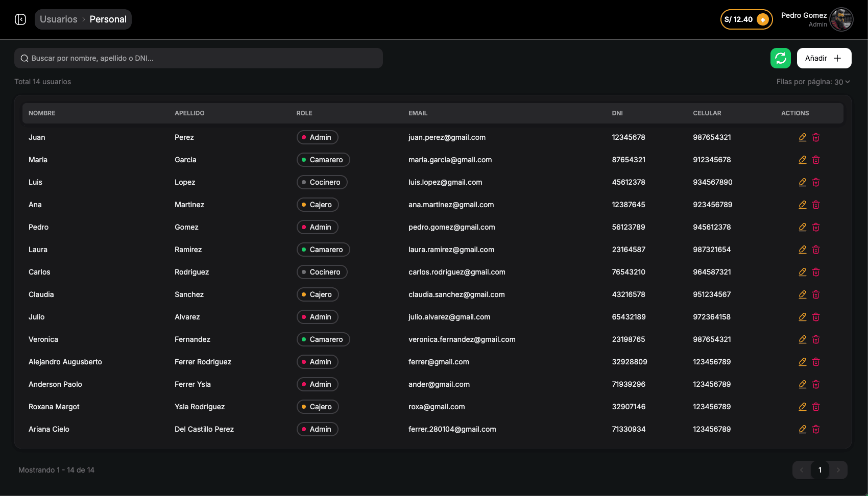Delete Maria Garcia's user record

point(816,160)
